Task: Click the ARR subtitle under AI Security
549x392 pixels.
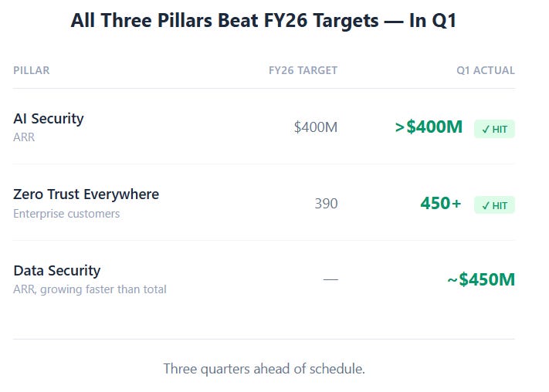Action: point(24,137)
